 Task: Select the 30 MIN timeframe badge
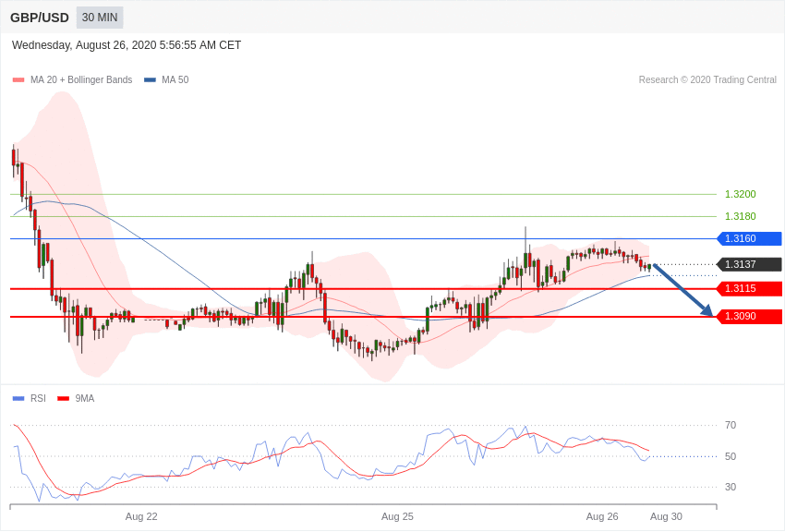pyautogui.click(x=100, y=18)
